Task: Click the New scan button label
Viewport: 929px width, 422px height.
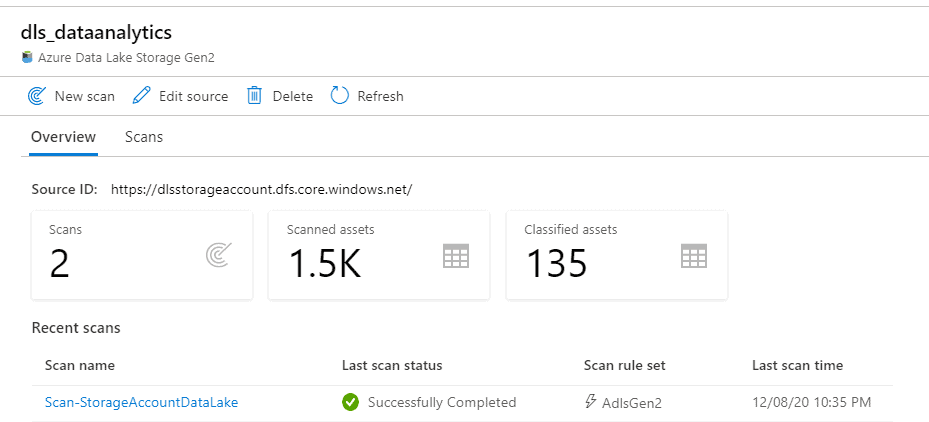Action: point(85,96)
